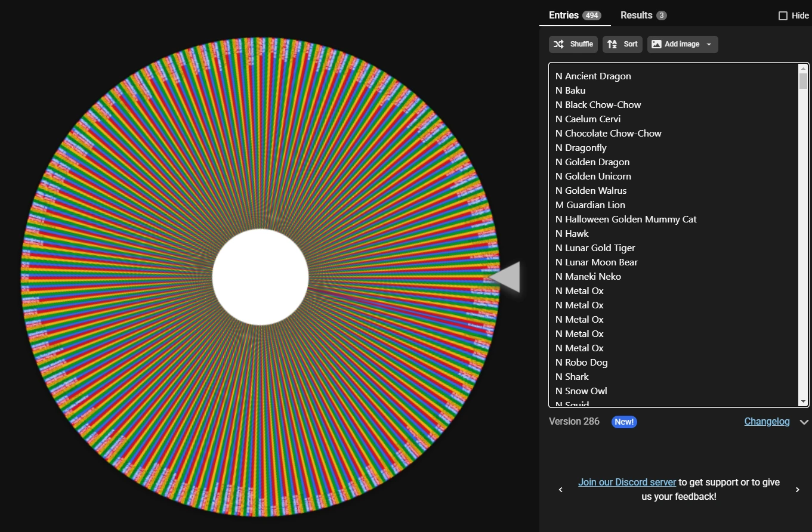
Task: Click the shuffle crossed-arrows icon
Action: pyautogui.click(x=558, y=44)
